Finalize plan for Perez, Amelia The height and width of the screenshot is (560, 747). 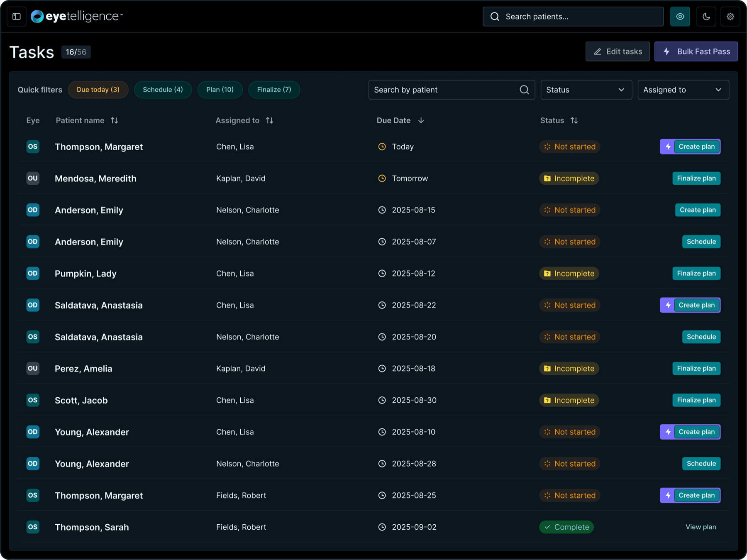point(696,369)
